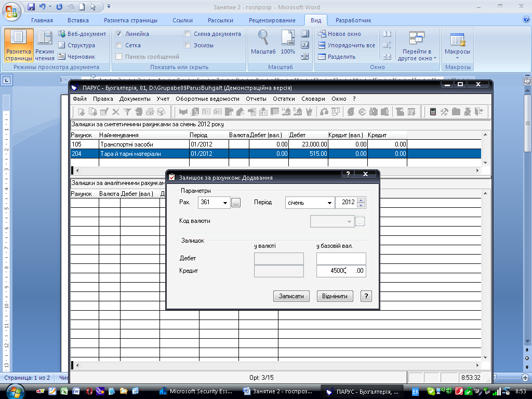Toggle the Lineika checkbox in Word
Image resolution: width=532 pixels, height=399 pixels.
pos(119,34)
